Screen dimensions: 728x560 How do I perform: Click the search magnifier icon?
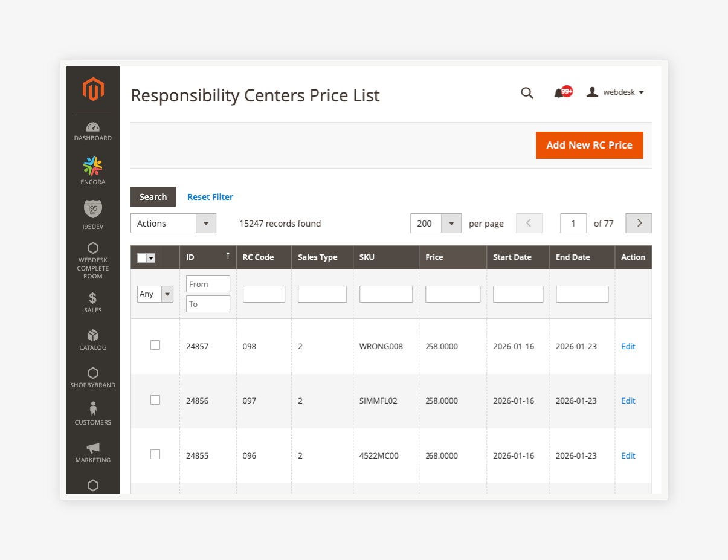[527, 93]
